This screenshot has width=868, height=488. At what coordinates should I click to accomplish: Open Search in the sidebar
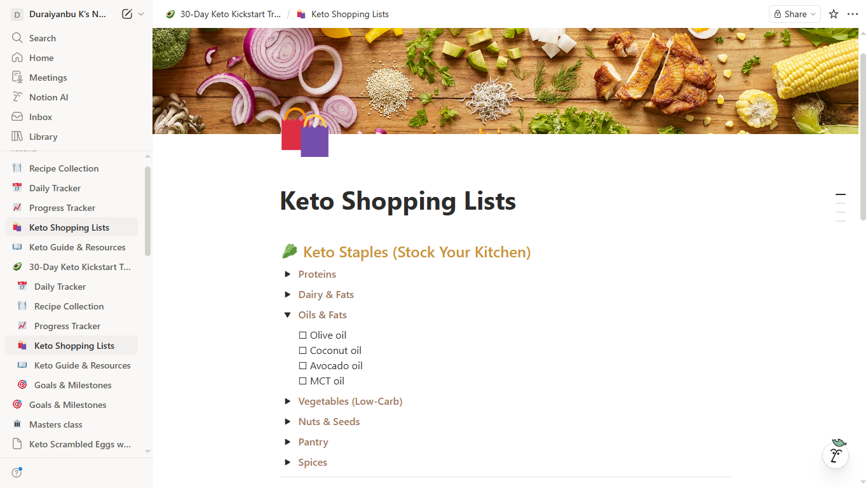click(x=42, y=38)
